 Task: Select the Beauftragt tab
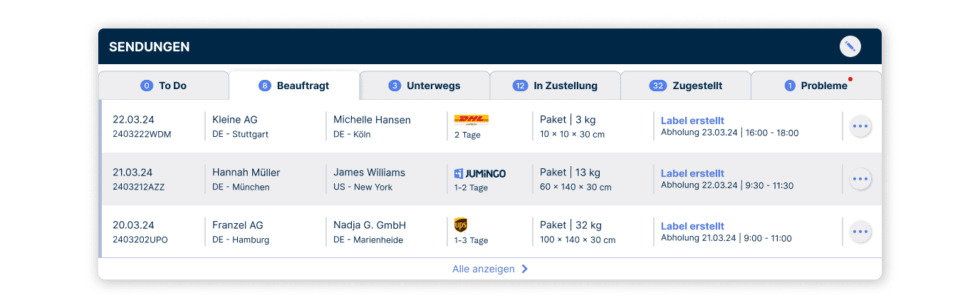coord(294,86)
